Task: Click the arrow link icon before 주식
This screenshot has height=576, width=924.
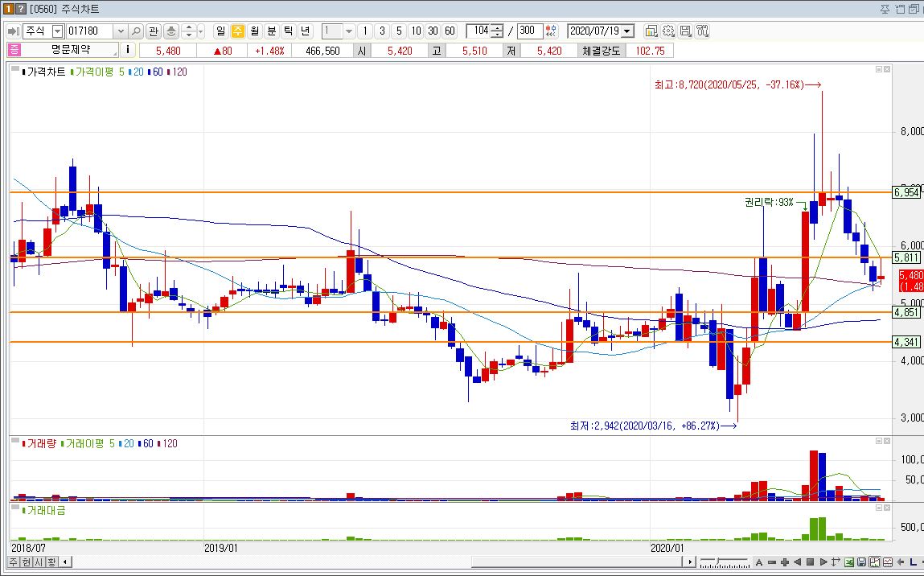Action: pos(13,31)
